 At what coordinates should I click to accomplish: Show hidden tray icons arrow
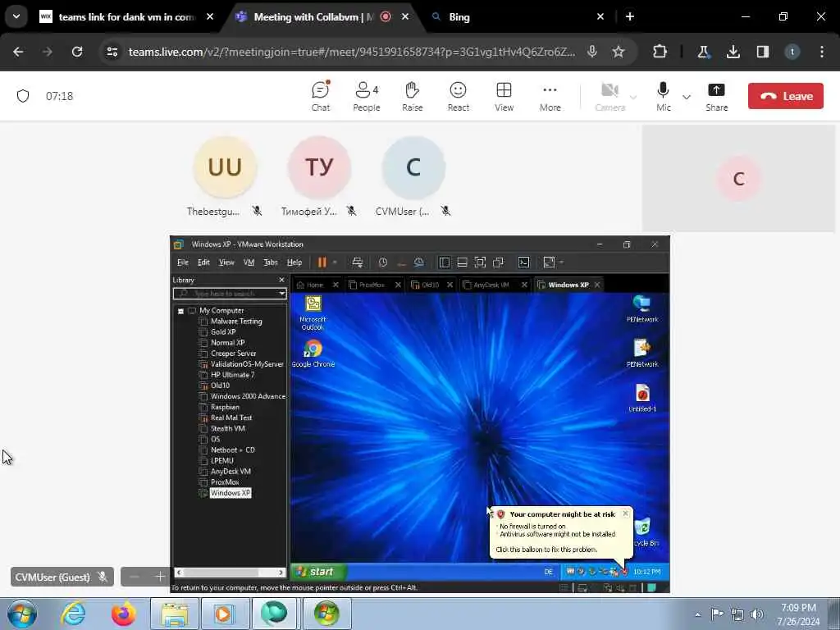[697, 614]
